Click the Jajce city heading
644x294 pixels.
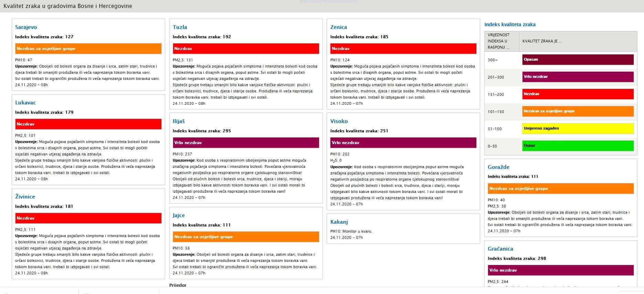[179, 215]
